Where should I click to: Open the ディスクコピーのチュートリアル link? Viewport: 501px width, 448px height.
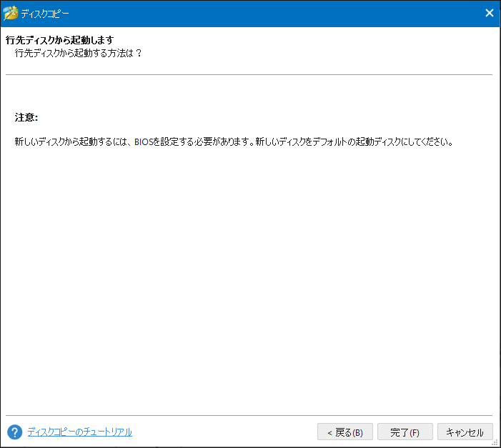pyautogui.click(x=79, y=432)
